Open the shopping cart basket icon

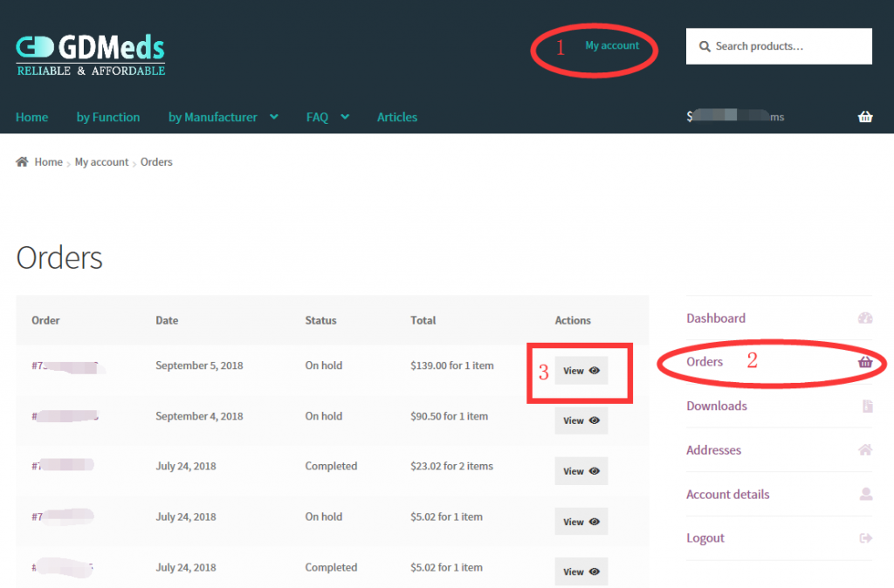tap(865, 115)
